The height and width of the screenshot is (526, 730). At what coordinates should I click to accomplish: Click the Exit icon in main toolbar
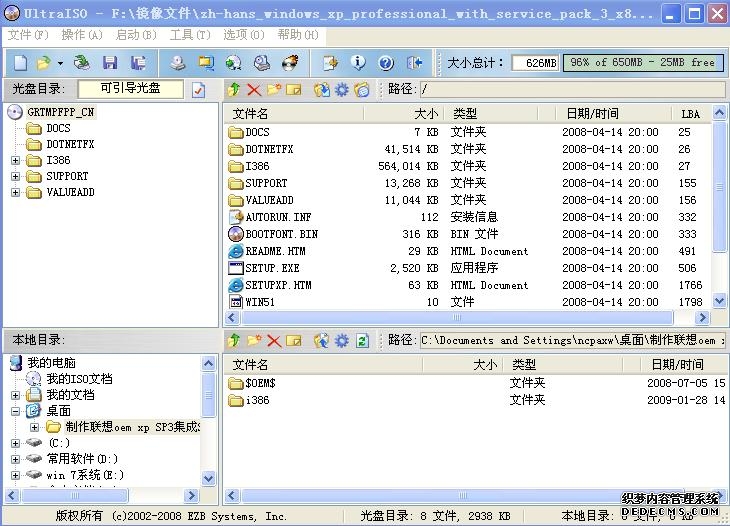[x=414, y=62]
